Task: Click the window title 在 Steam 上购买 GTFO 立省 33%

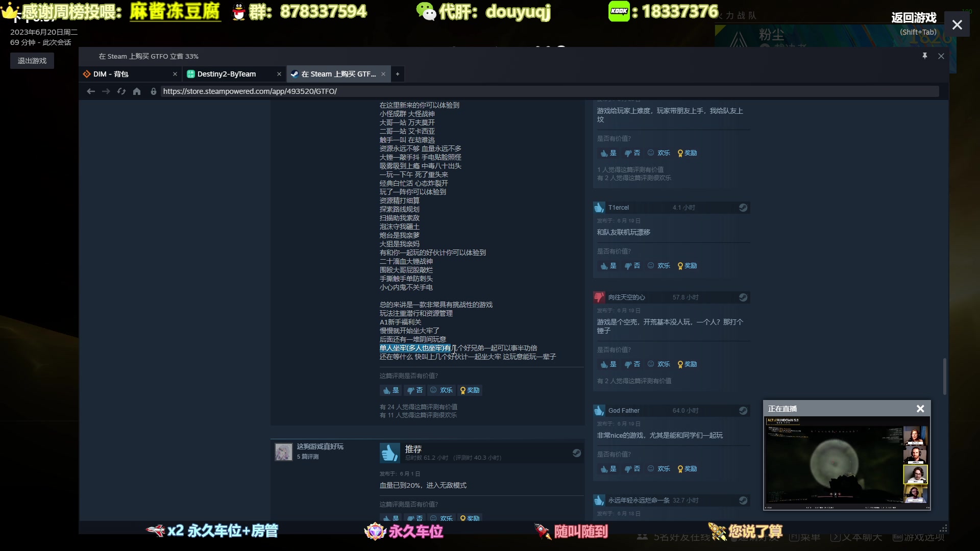Action: coord(149,56)
